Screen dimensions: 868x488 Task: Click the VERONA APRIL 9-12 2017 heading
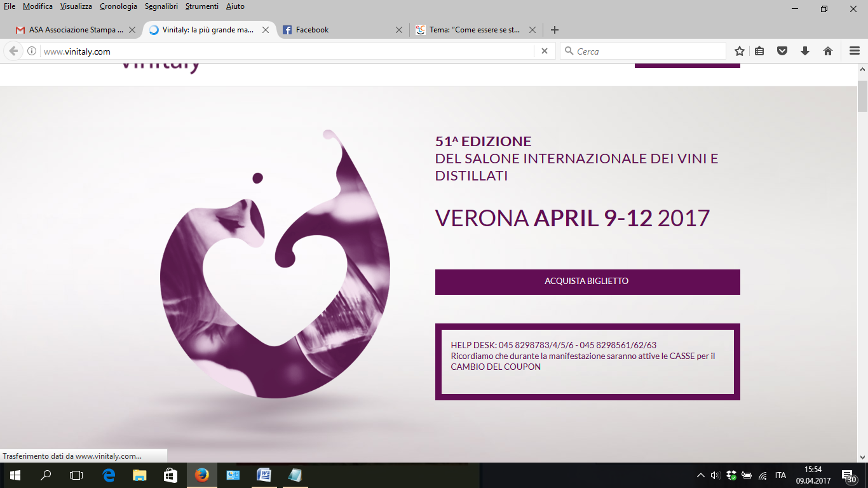tap(572, 218)
